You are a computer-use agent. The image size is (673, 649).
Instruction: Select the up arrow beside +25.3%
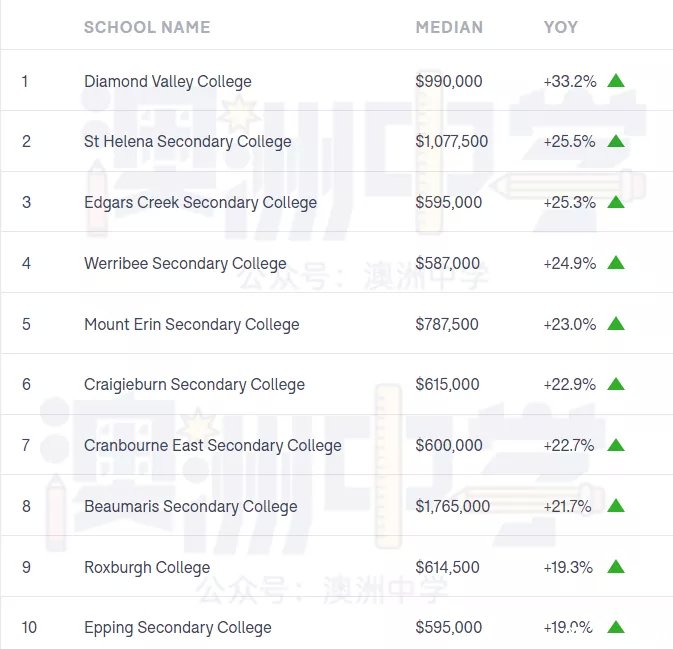[x=616, y=202]
